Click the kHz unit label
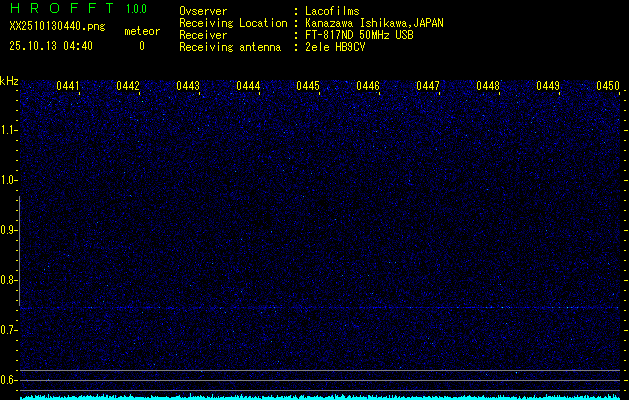This screenshot has height=400, width=629. click(x=9, y=81)
